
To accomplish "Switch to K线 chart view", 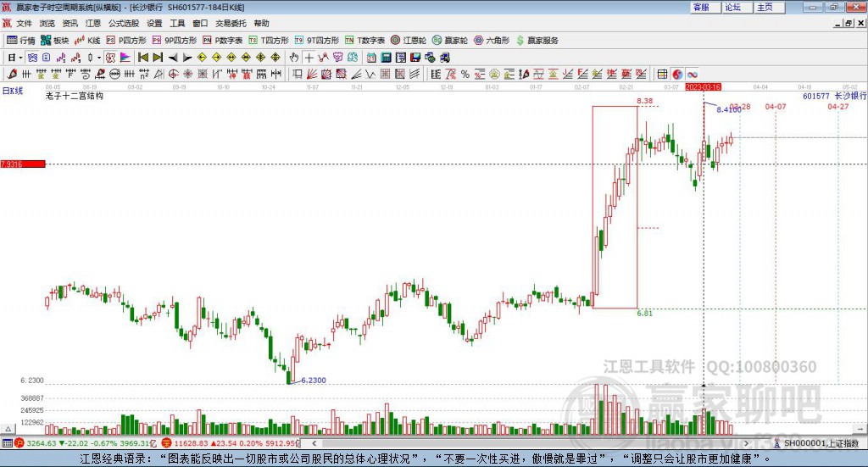I will click(87, 41).
